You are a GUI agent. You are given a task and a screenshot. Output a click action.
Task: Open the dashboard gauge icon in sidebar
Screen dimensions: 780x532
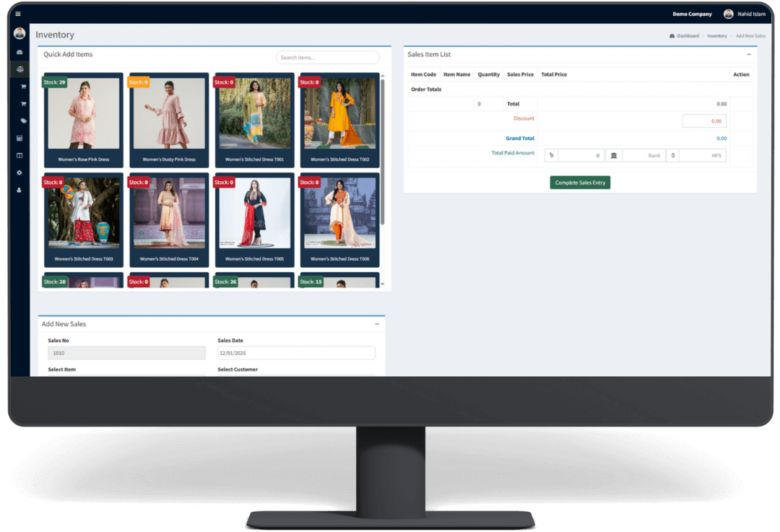click(x=19, y=53)
